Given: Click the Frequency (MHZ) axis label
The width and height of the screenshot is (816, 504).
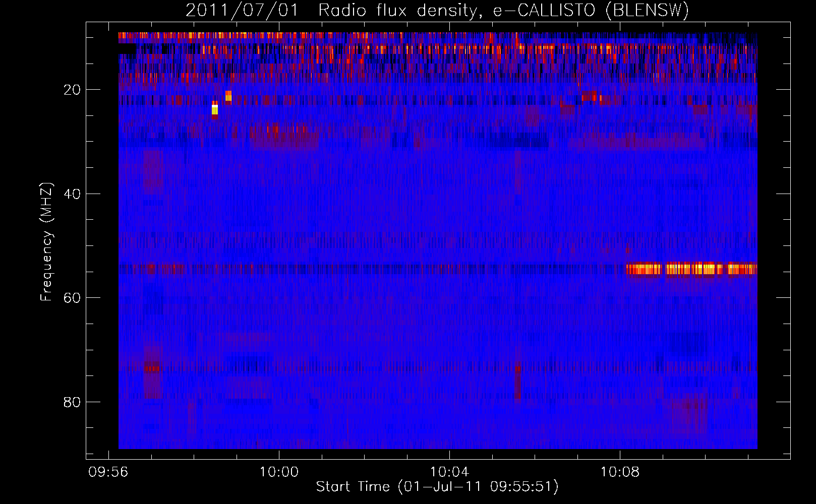Looking at the screenshot, I should 46,242.
